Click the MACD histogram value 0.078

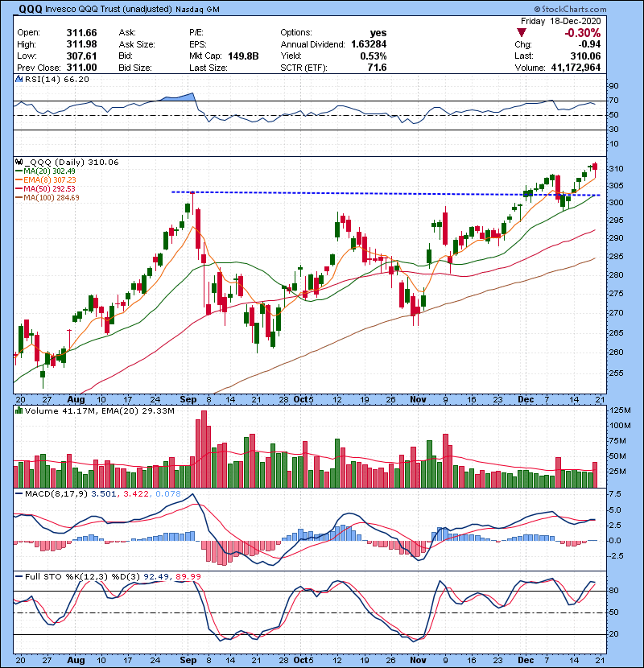(168, 494)
